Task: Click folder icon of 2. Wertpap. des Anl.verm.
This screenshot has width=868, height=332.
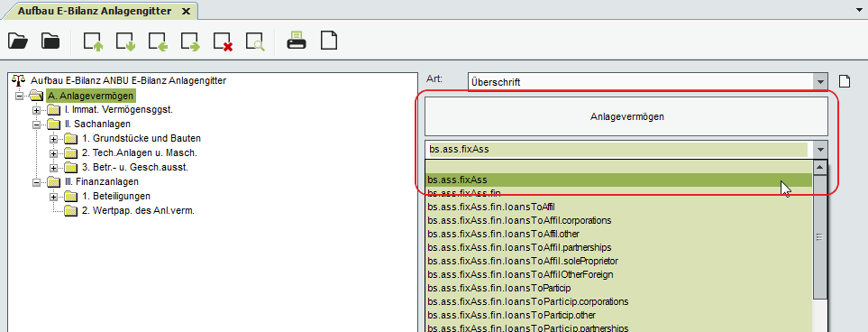Action: click(x=71, y=210)
